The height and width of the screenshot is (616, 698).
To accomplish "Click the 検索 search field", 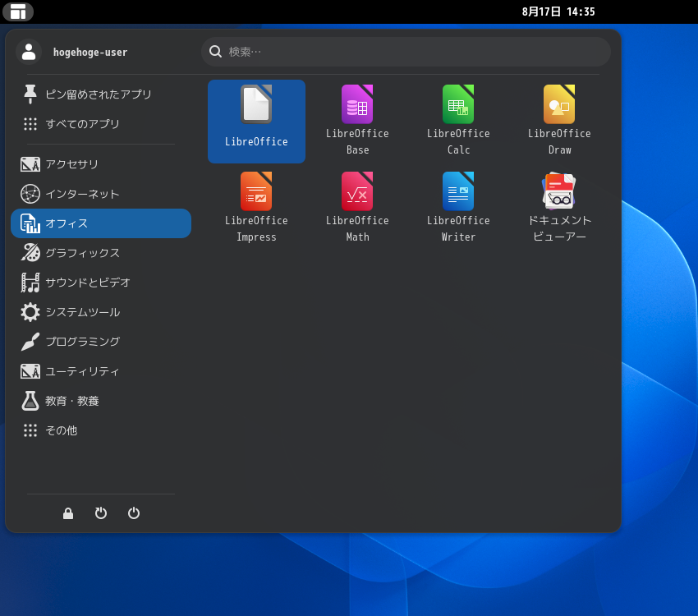I will (406, 52).
